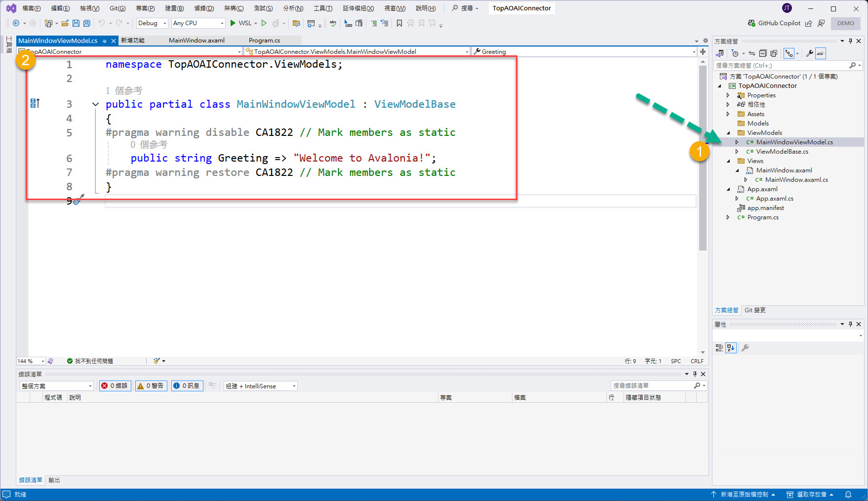Expand the Program.cs tree node
The height and width of the screenshot is (501, 868).
point(728,217)
